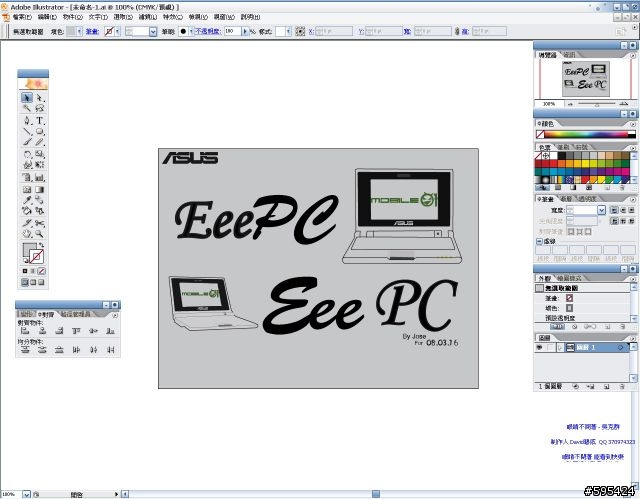
Task: Open stroke width dropdown in Stroke panel
Action: click(x=601, y=210)
